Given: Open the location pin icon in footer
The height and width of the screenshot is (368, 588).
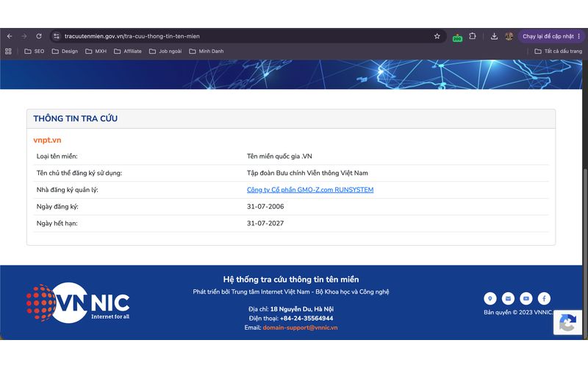Looking at the screenshot, I should point(490,299).
